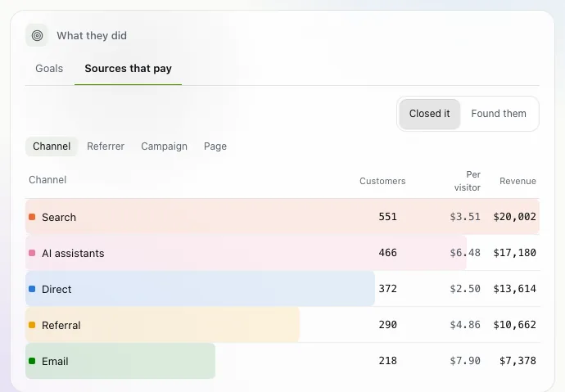Click the target icon beside What they did
The width and height of the screenshot is (565, 392).
point(37,35)
